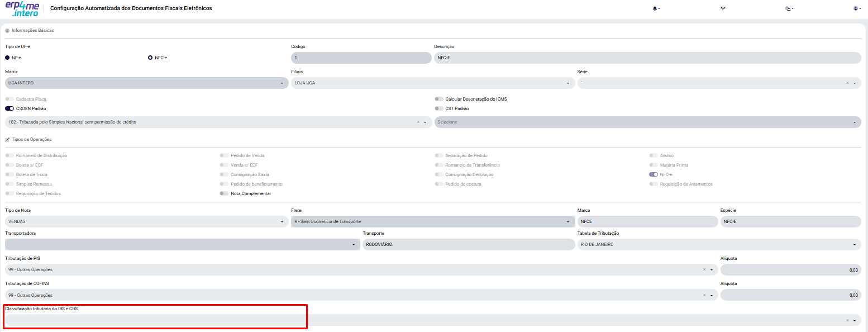Select the NFC-e radio option
The image size is (868, 332).
pos(150,58)
